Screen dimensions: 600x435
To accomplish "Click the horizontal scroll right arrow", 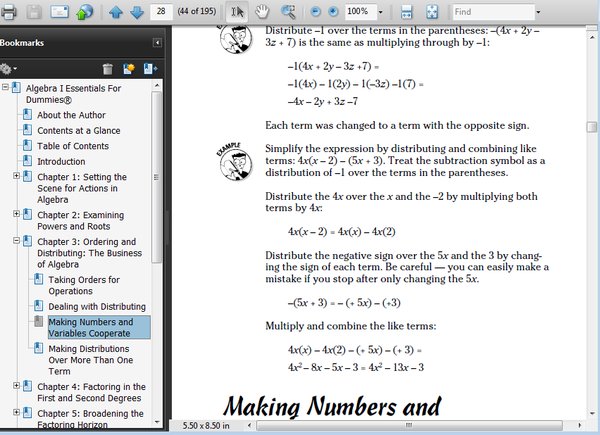I will tap(580, 425).
